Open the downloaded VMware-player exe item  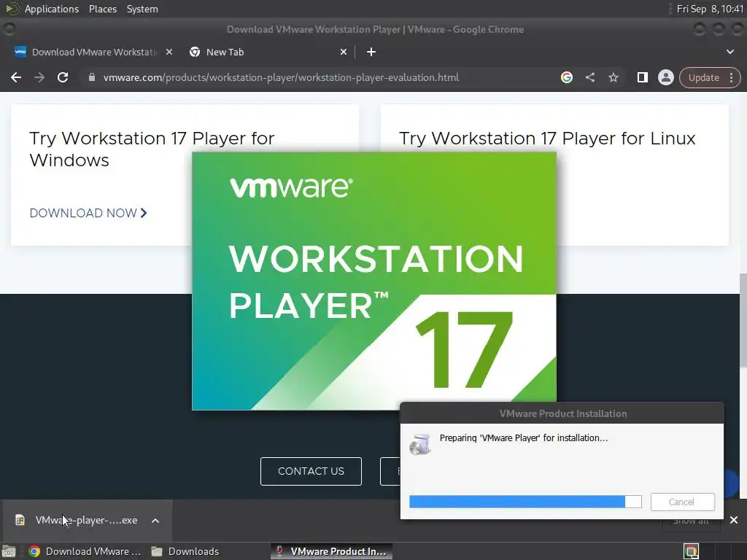[86, 521]
